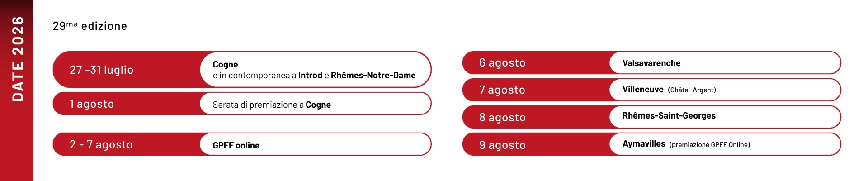Click the "8 agosto" date label
This screenshot has width=868, height=181.
pos(502,118)
